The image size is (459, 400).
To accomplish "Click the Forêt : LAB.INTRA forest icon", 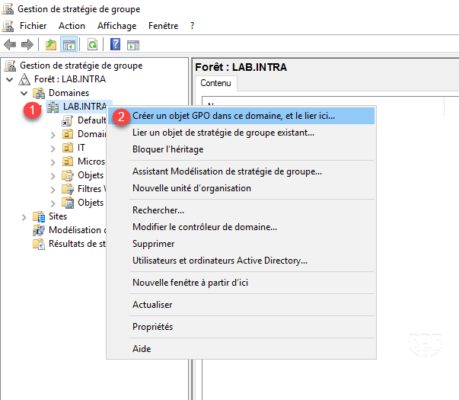I will pyautogui.click(x=24, y=79).
